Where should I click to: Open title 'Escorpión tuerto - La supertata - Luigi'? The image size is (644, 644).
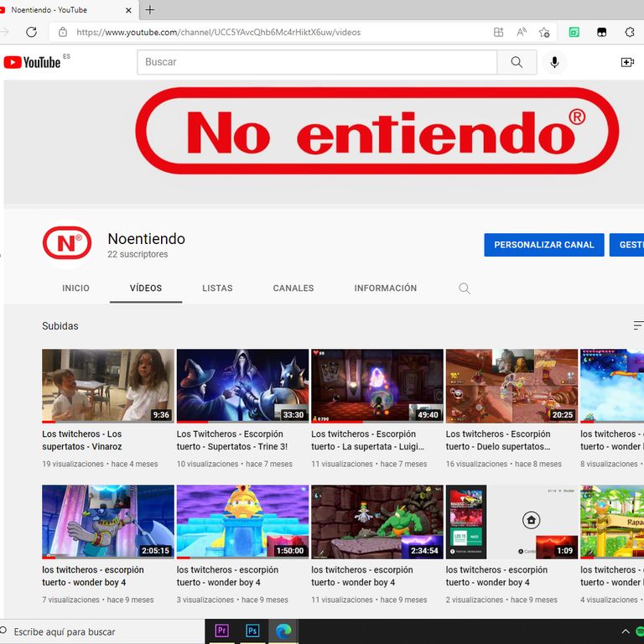pos(367,440)
